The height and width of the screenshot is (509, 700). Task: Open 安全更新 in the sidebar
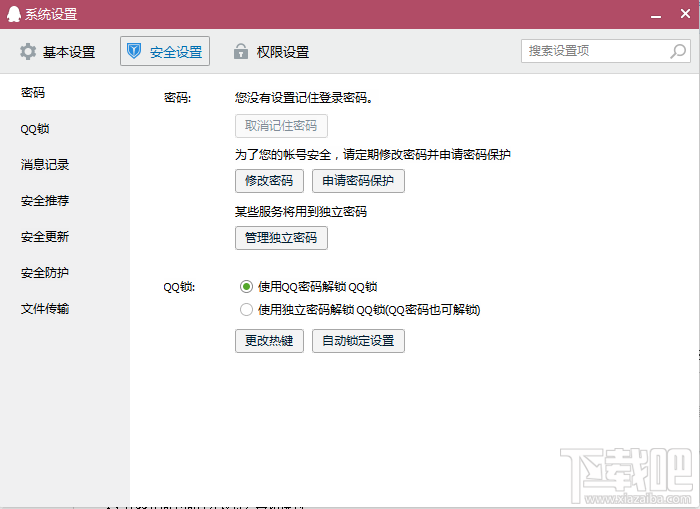(x=65, y=237)
